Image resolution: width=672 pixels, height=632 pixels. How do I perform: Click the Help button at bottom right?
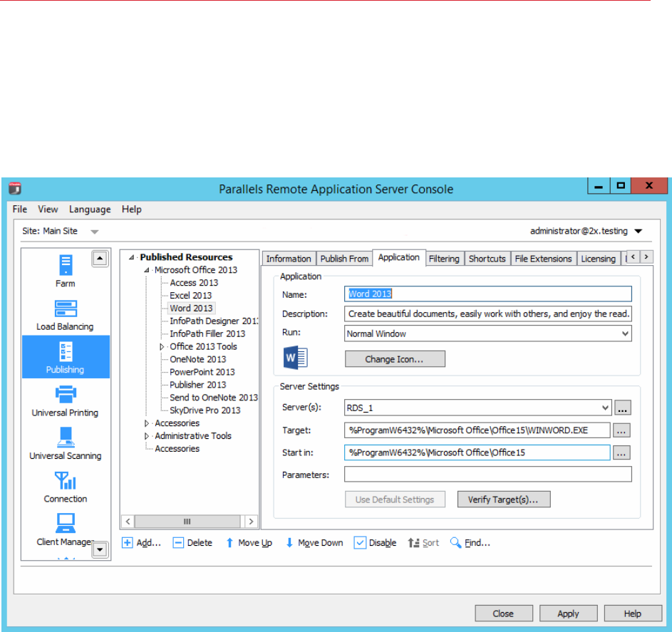click(x=633, y=613)
